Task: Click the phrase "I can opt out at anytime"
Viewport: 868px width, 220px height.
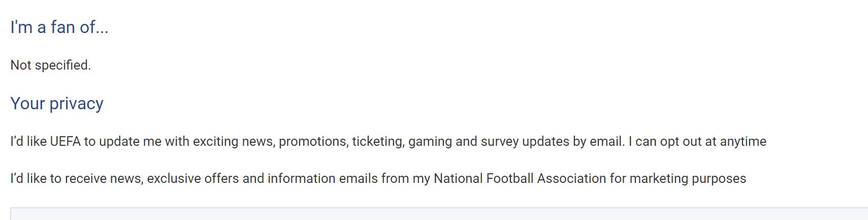Action: click(x=697, y=141)
